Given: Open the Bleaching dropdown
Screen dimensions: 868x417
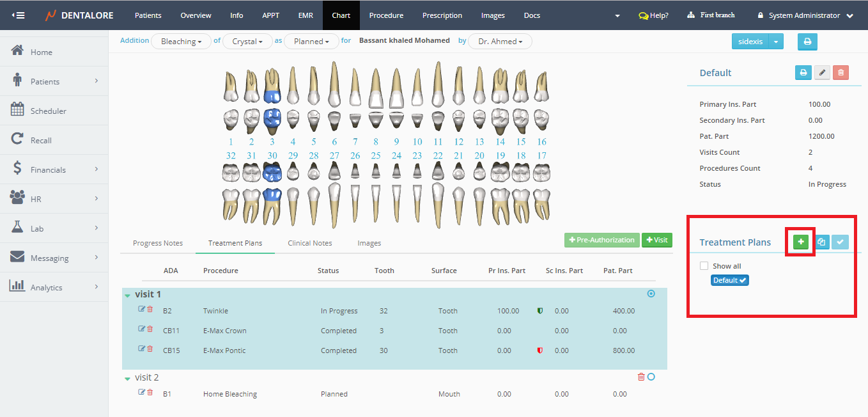Looking at the screenshot, I should coord(181,42).
